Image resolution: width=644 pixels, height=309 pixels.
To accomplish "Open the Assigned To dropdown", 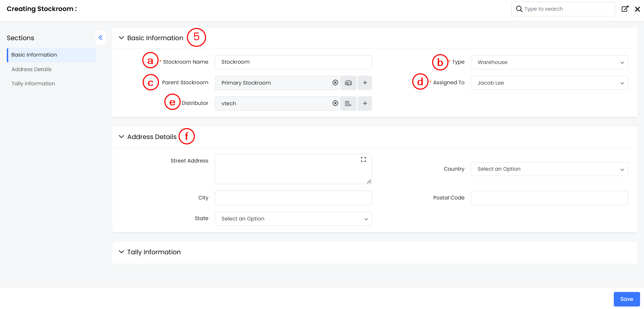I will tap(549, 83).
